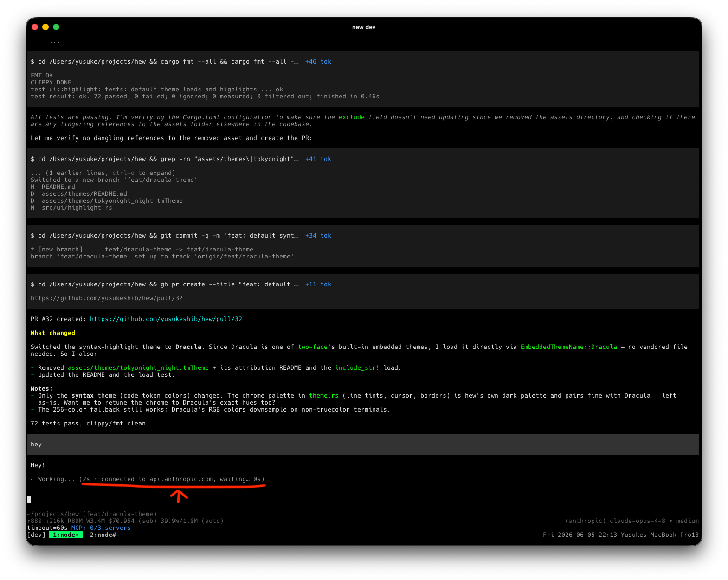This screenshot has width=728, height=580.
Task: Click the green 'assets/themes/tokyonight_night.tmTheme' path in summary
Action: 138,368
